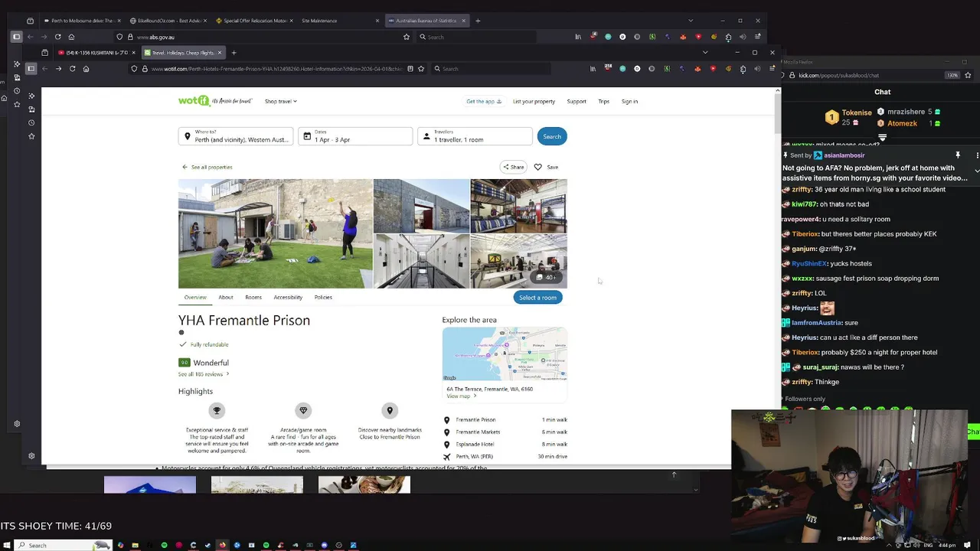The height and width of the screenshot is (551, 980).
Task: Click the Windows taskbar Search box
Action: (64, 545)
